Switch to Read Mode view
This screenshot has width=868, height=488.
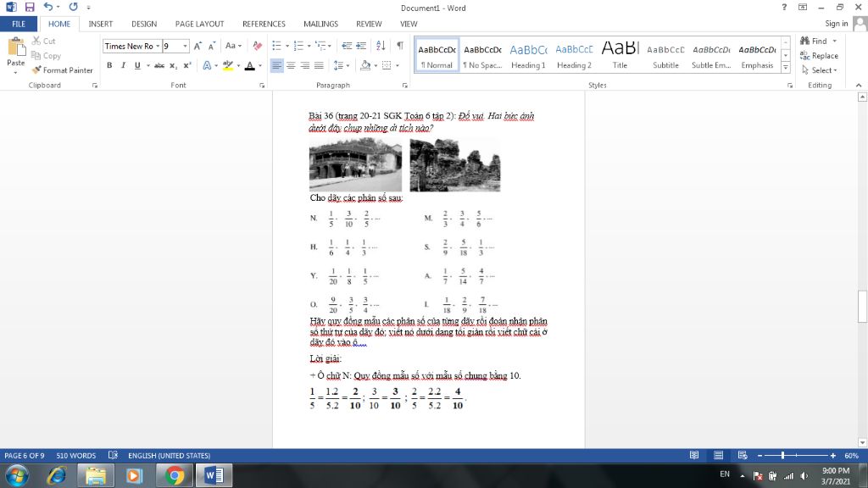(x=694, y=455)
